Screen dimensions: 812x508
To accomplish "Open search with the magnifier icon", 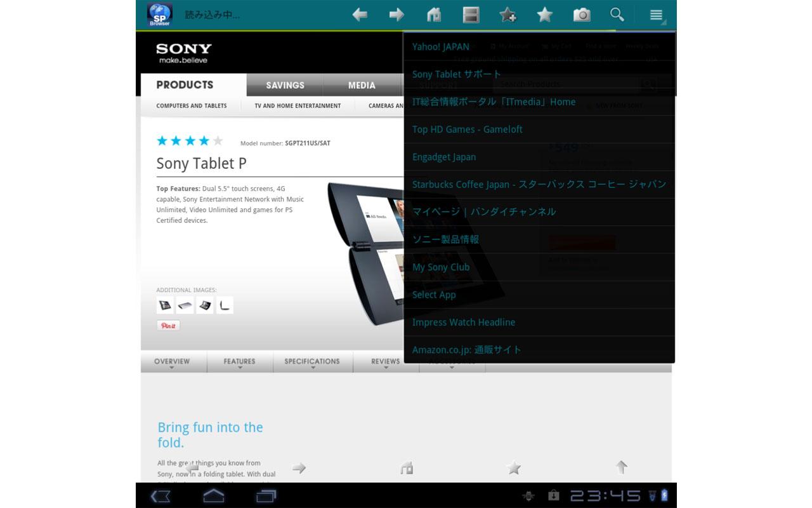I will coord(617,15).
